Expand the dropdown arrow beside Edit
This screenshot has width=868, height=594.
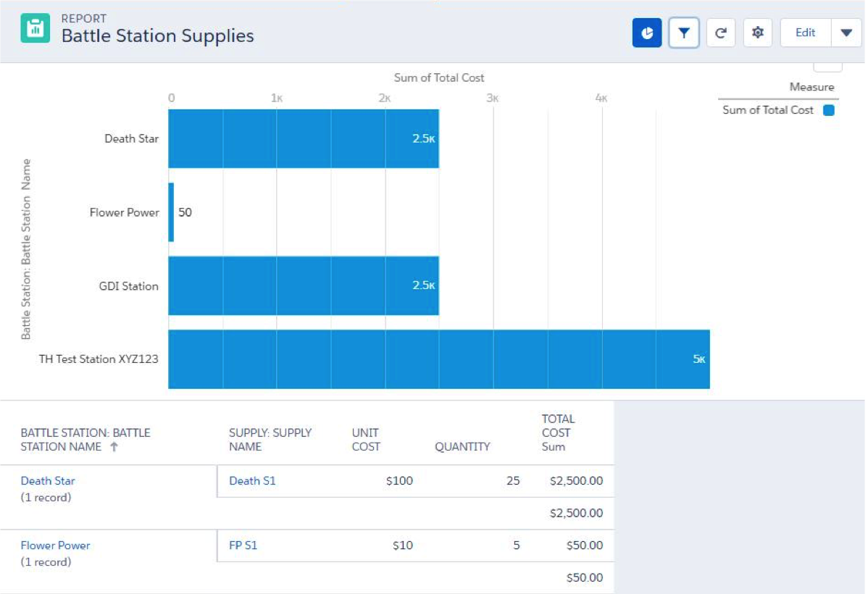click(846, 33)
